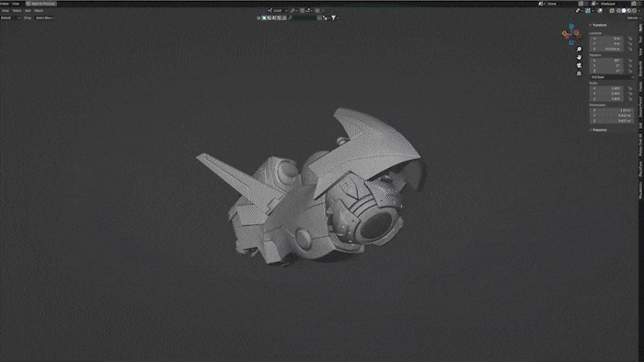Click the Scale X field
The width and height of the screenshot is (644, 362).
click(x=606, y=88)
